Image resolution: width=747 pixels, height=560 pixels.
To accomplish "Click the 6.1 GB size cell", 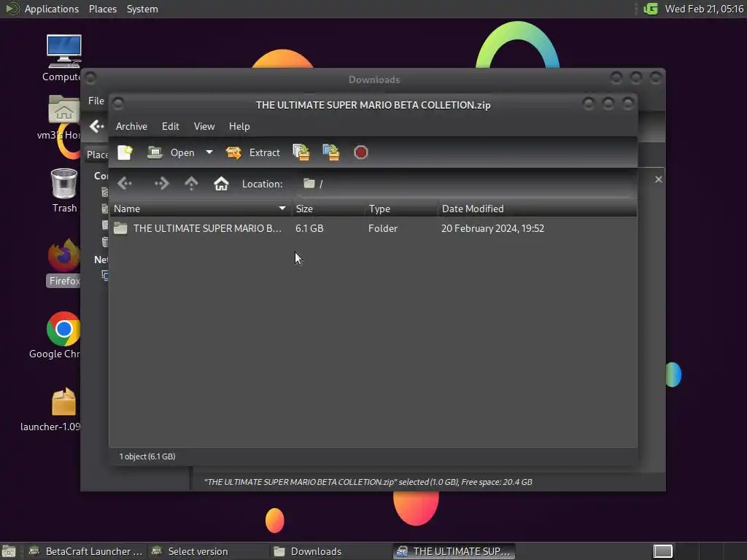I will click(309, 228).
